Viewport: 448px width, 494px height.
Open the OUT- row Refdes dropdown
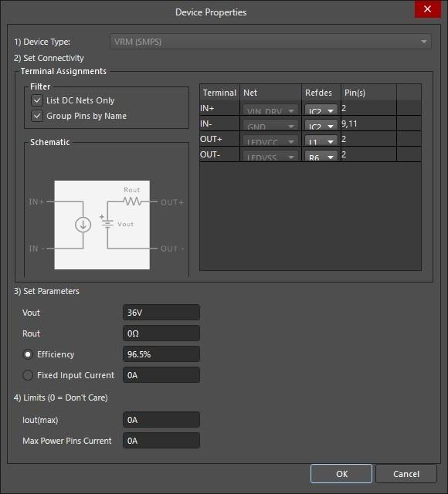321,156
